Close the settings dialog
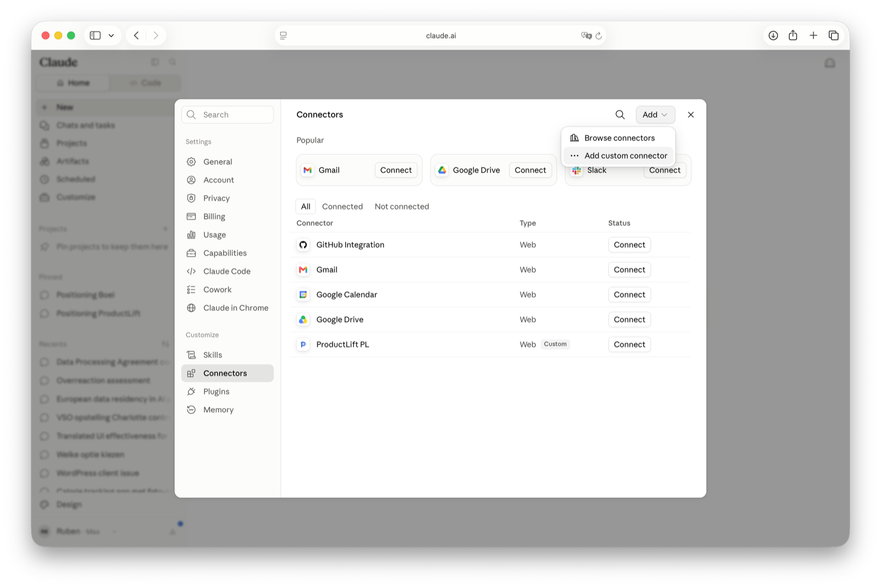Screen dimensions: 881x588 [690, 115]
